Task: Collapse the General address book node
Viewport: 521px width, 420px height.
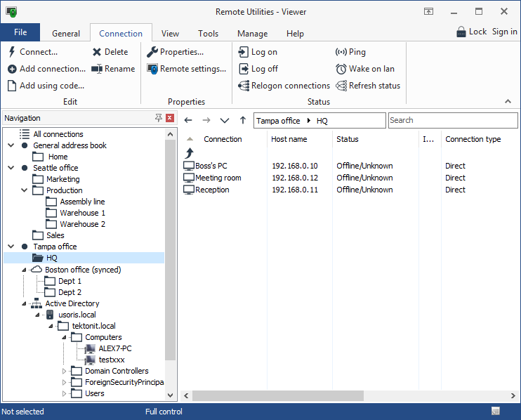Action: pos(11,145)
